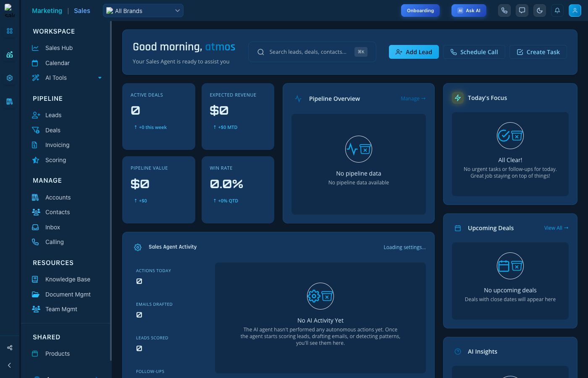
Task: Click the Schedule Call button
Action: coord(474,52)
